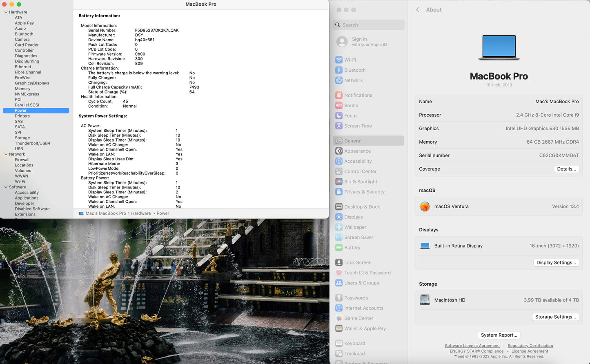Open the Trackpad icon in settings sidebar
Image resolution: width=590 pixels, height=364 pixels.
(x=339, y=354)
